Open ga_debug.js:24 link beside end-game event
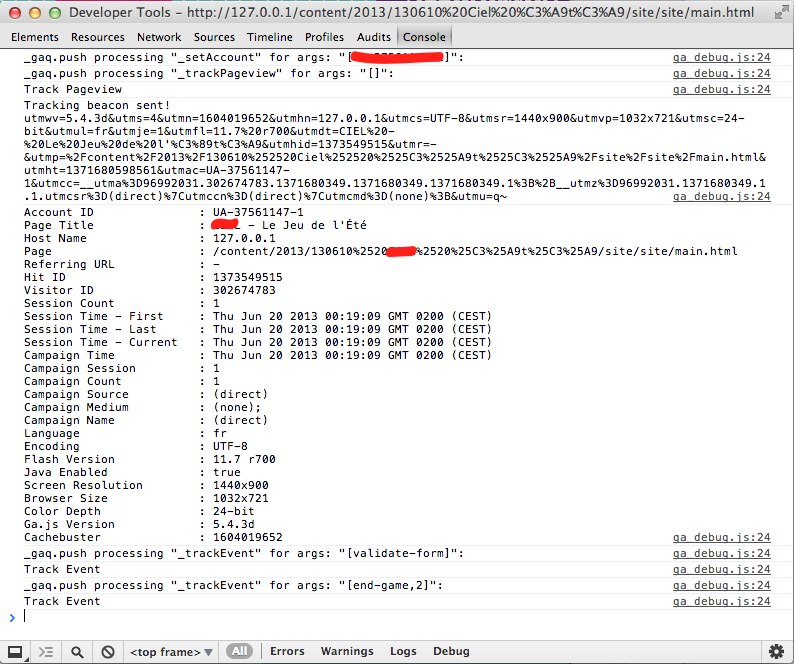 [721, 585]
